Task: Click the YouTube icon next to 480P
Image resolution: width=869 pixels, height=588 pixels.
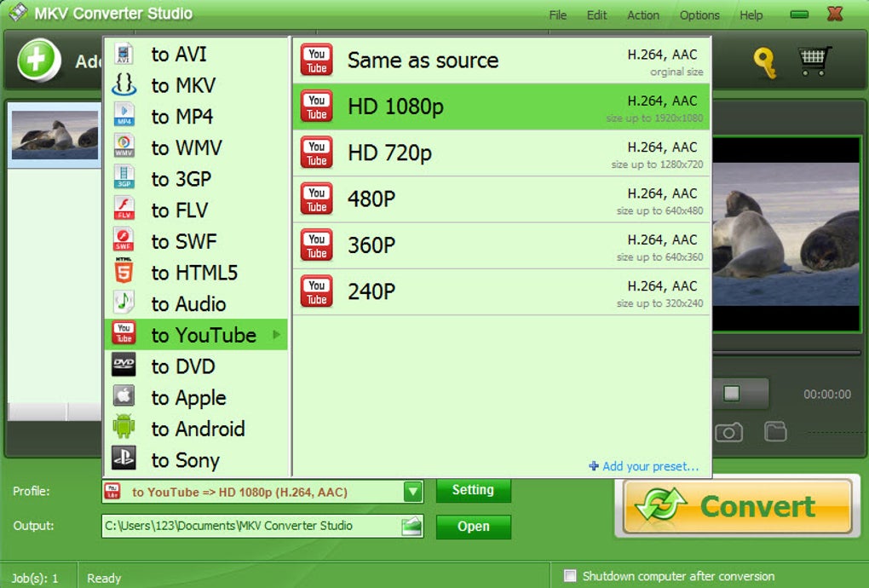Action: coord(317,199)
